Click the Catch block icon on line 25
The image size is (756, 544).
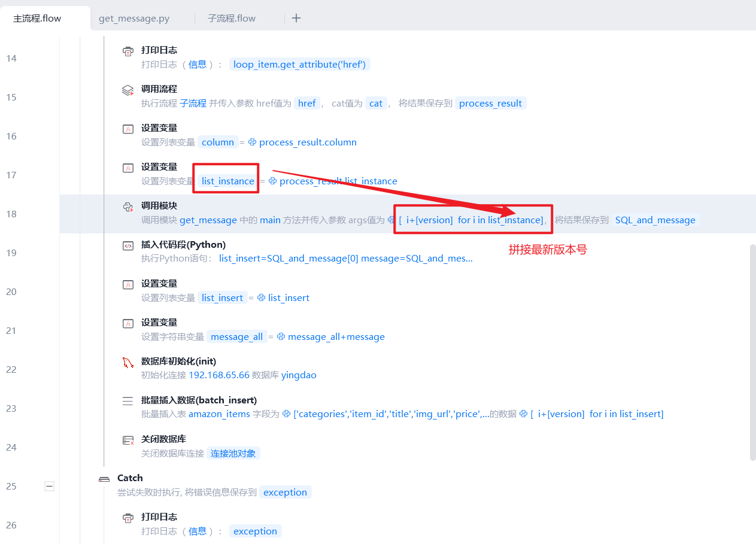tap(104, 479)
